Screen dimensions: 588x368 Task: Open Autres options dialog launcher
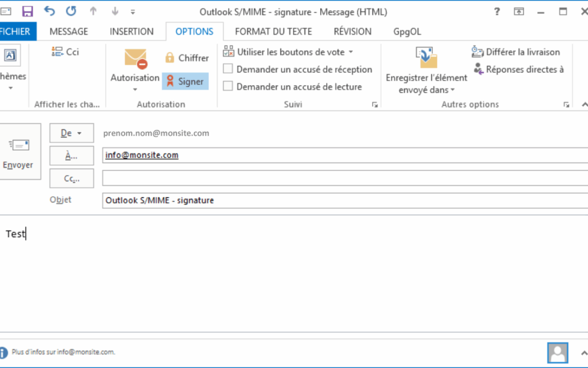[x=566, y=105]
